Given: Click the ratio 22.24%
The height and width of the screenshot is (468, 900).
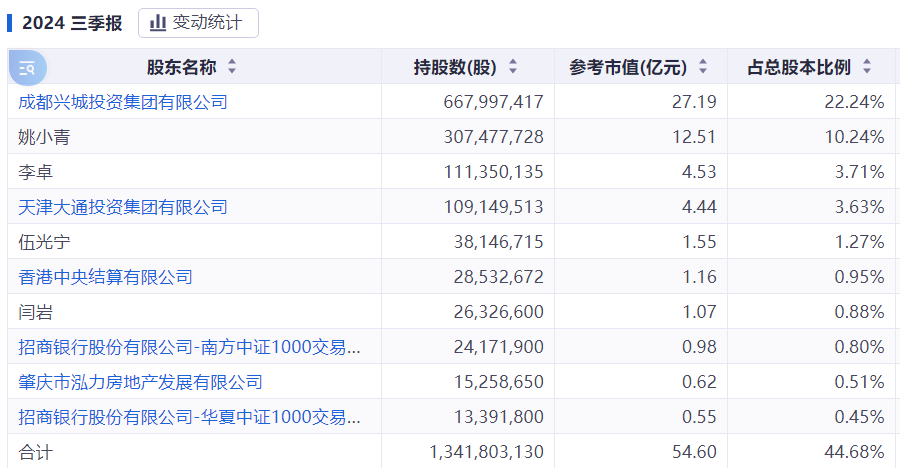Looking at the screenshot, I should coord(855,102).
